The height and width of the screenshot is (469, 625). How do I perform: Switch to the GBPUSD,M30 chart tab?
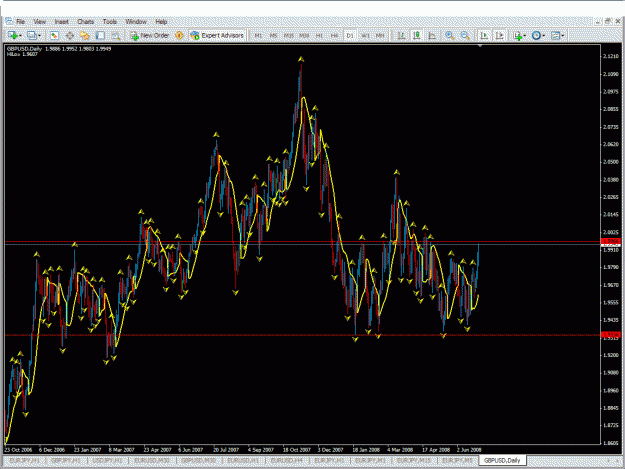199,461
